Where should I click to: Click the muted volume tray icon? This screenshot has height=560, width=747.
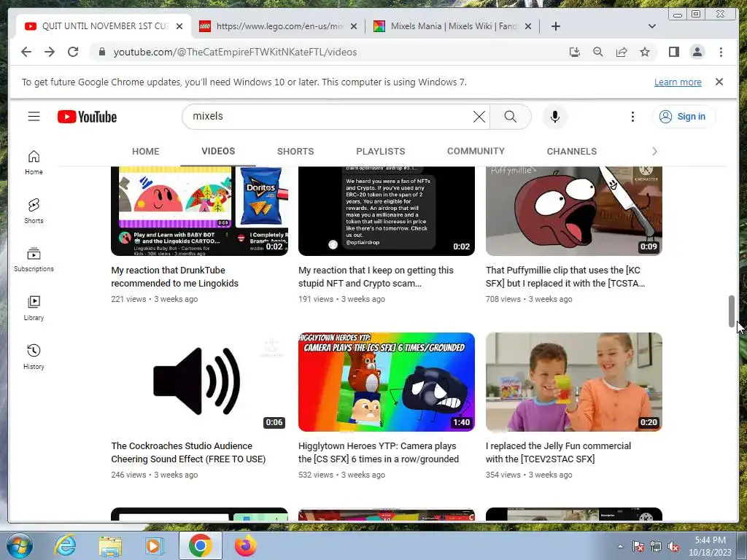673,546
